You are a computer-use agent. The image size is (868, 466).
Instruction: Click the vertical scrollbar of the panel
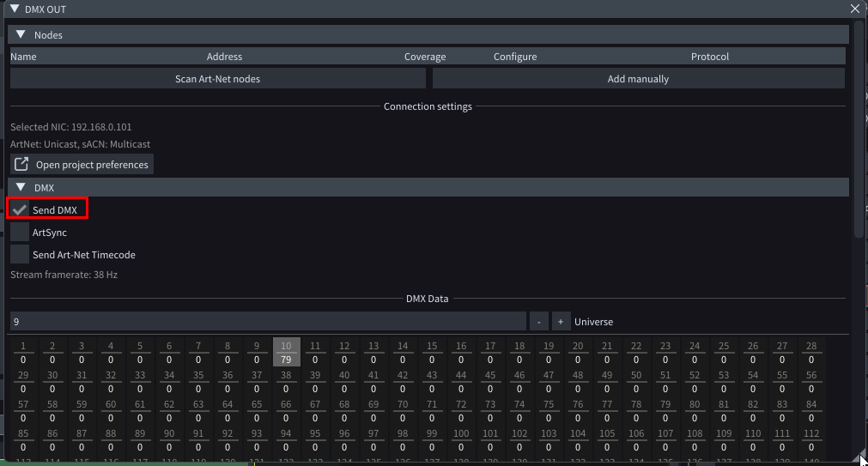click(859, 129)
